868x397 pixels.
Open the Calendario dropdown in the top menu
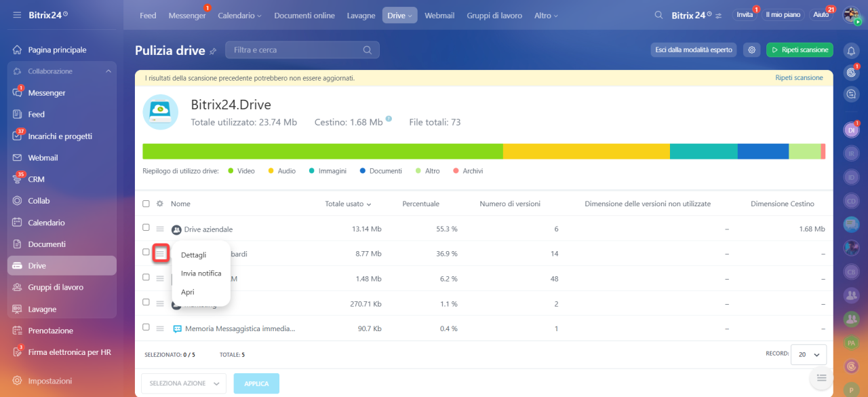tap(240, 15)
